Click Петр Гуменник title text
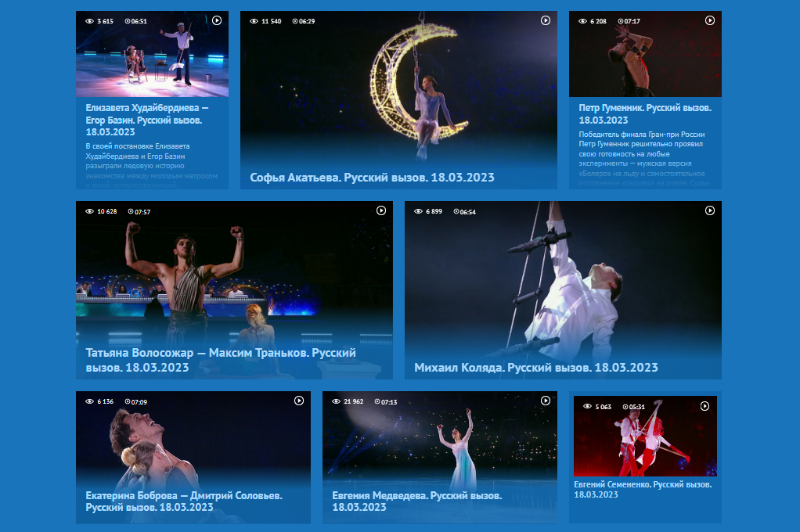Image resolution: width=800 pixels, height=532 pixels. [644, 113]
